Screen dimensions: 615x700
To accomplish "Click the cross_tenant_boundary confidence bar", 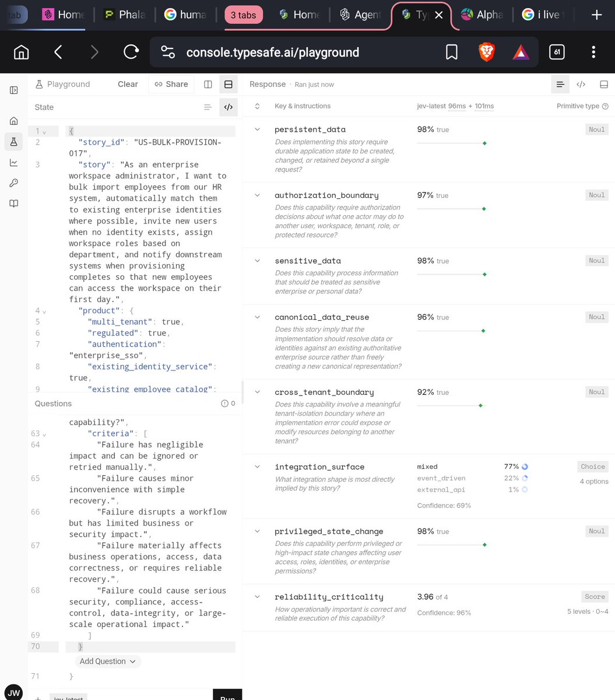I will tap(452, 405).
